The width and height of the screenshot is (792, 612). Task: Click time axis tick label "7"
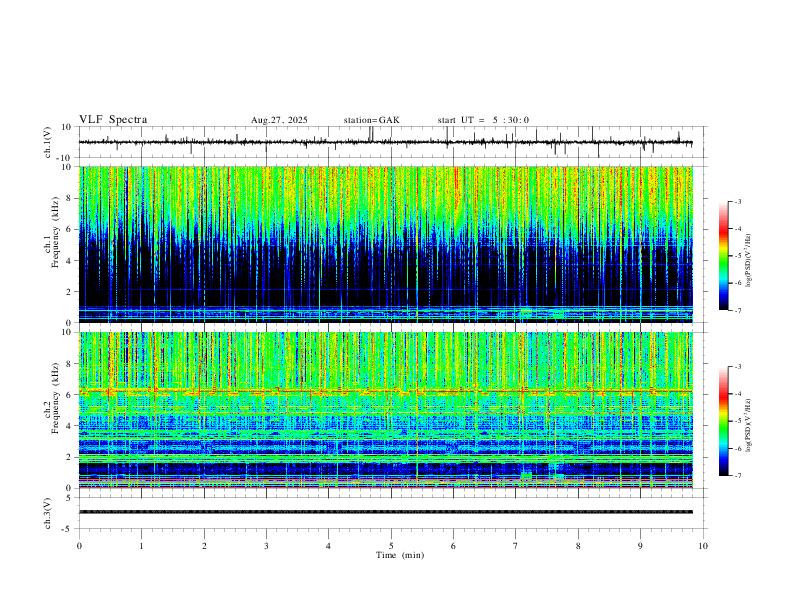(x=516, y=546)
